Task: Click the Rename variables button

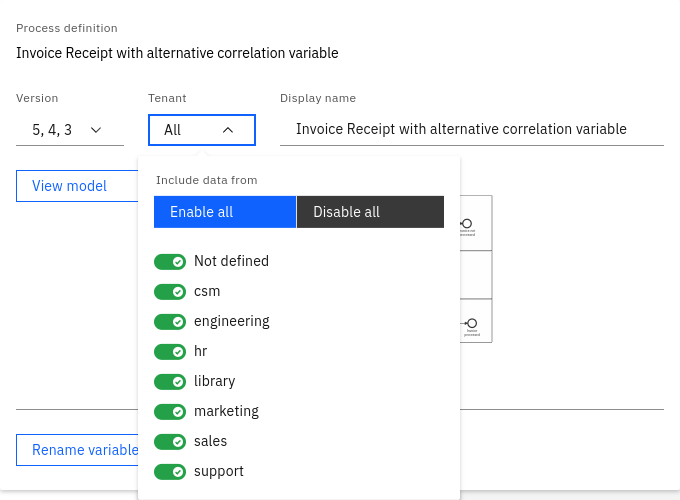Action: (78, 450)
